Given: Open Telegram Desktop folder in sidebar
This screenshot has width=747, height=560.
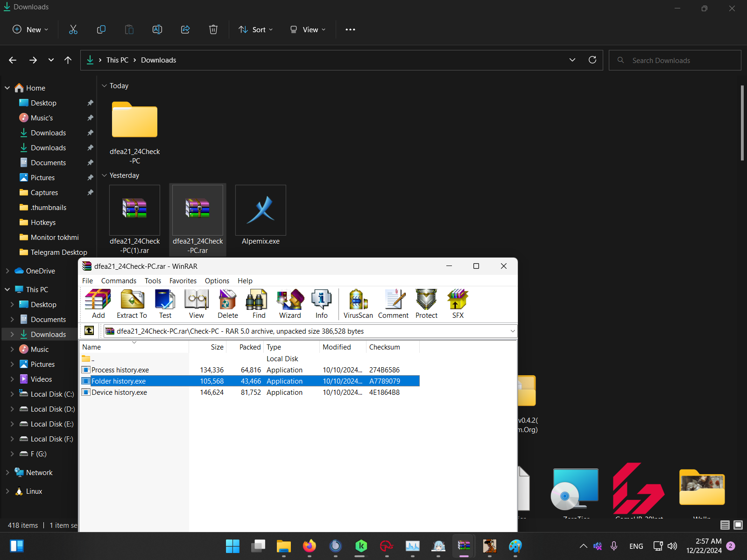Looking at the screenshot, I should [x=53, y=252].
